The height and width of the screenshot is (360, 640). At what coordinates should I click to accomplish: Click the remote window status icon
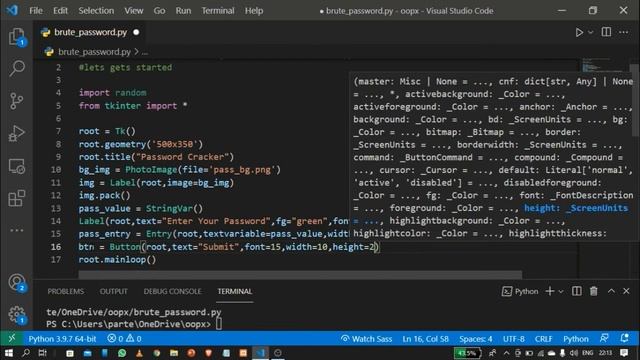[12, 338]
